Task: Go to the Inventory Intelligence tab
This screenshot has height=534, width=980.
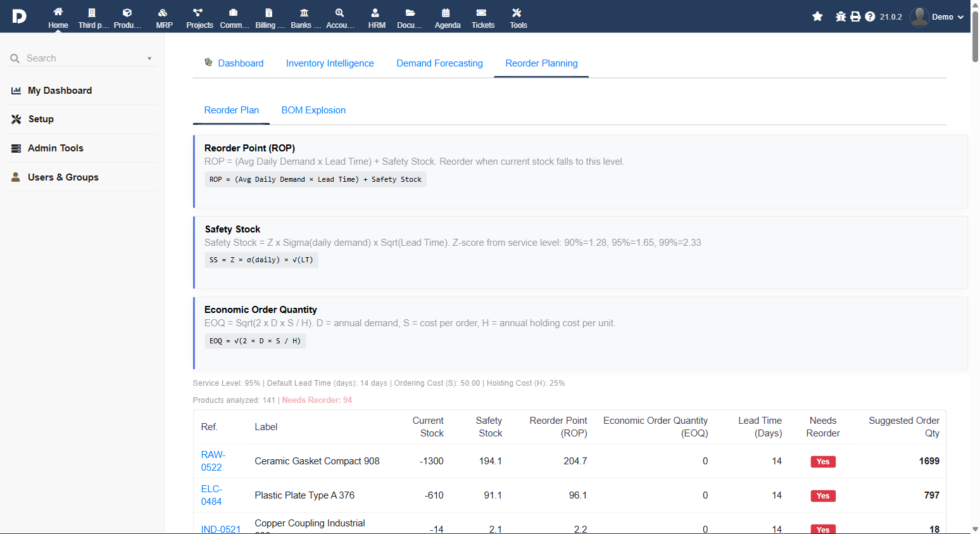Action: click(330, 63)
